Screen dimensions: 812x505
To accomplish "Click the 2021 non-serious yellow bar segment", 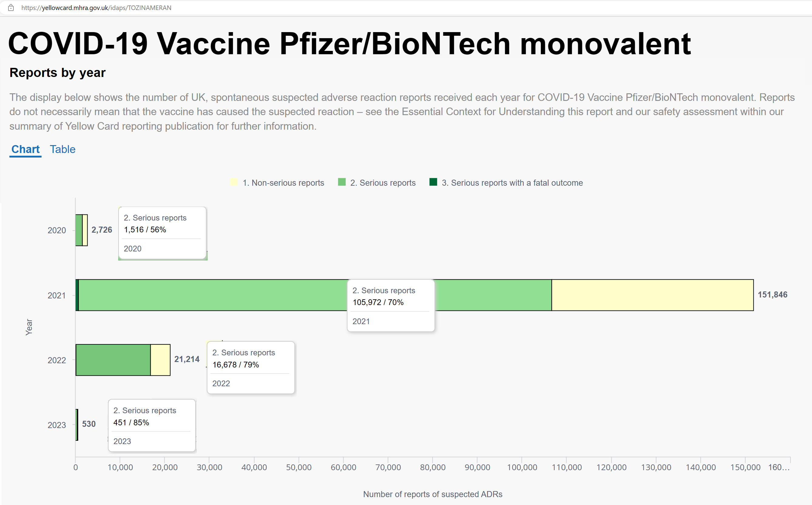I will click(652, 295).
